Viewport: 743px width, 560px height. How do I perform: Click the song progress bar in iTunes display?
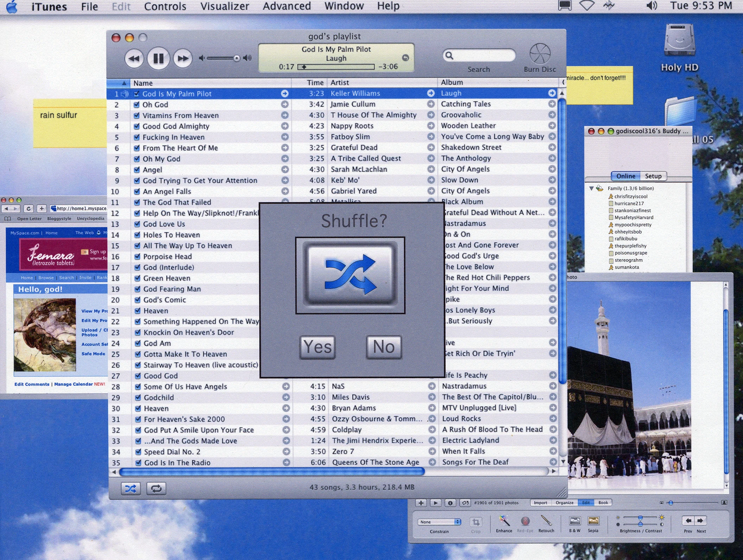[336, 67]
